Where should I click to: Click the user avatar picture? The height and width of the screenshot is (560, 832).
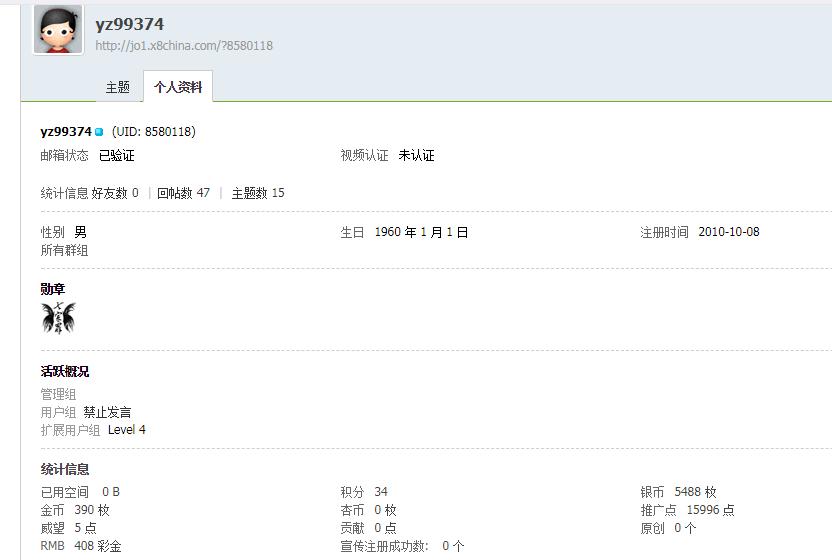[58, 30]
